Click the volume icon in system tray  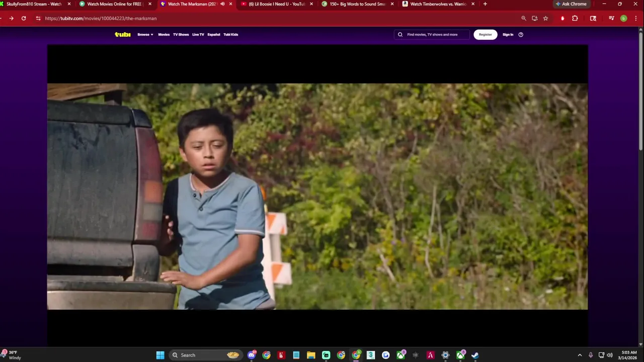pyautogui.click(x=610, y=355)
